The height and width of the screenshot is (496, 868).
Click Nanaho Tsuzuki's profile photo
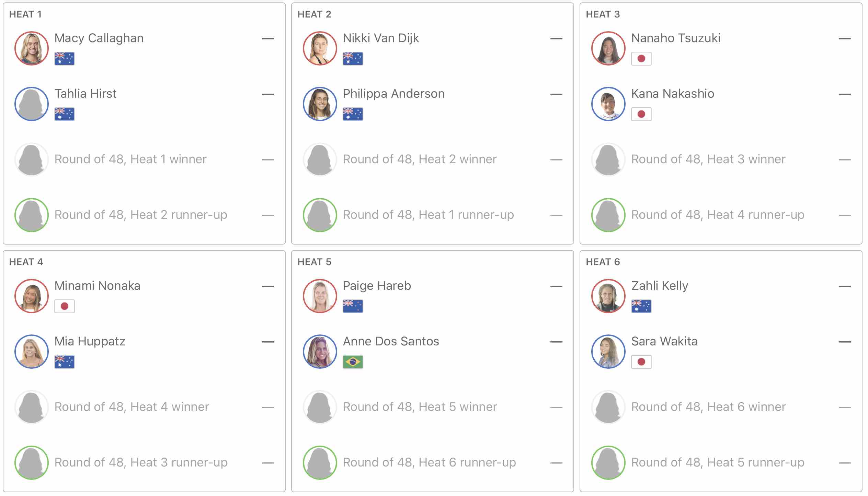[x=608, y=48]
